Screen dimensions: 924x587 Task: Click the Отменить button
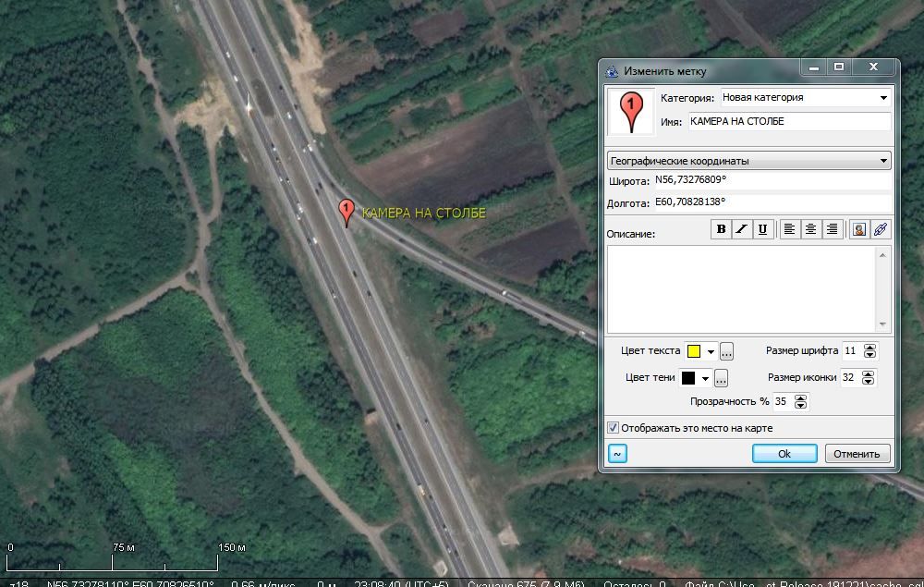[857, 454]
